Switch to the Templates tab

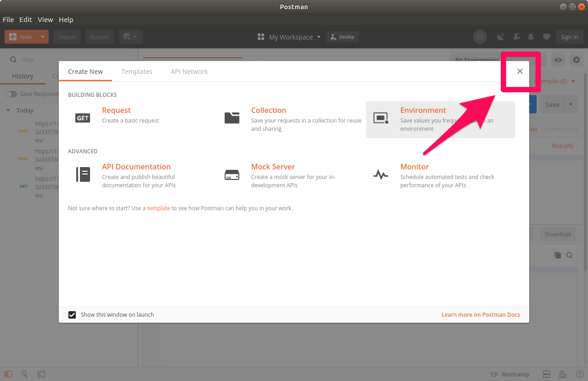point(137,72)
